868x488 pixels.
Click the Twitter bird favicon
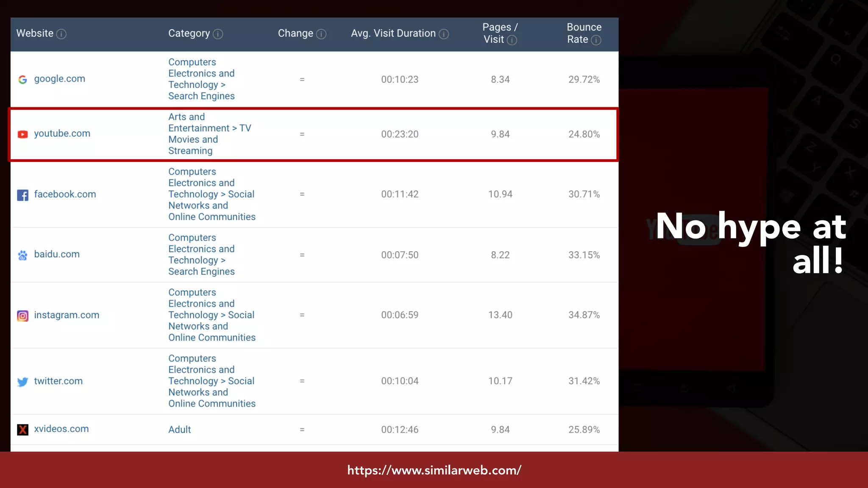pos(23,382)
